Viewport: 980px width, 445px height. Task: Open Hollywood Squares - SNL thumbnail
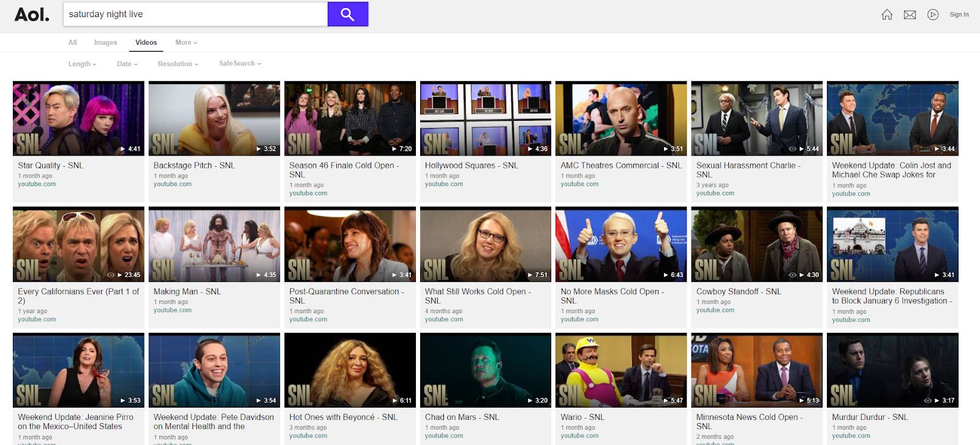point(486,118)
